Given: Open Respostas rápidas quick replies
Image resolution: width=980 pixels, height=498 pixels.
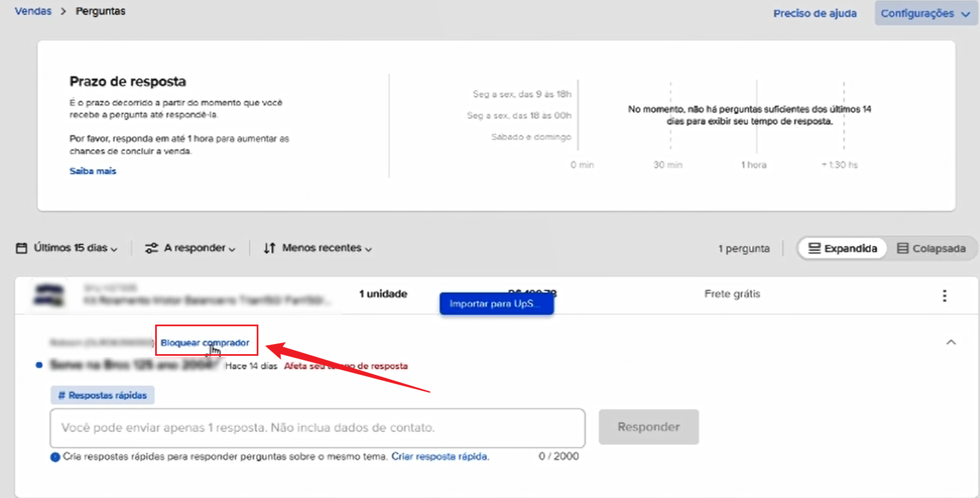Looking at the screenshot, I should (103, 395).
